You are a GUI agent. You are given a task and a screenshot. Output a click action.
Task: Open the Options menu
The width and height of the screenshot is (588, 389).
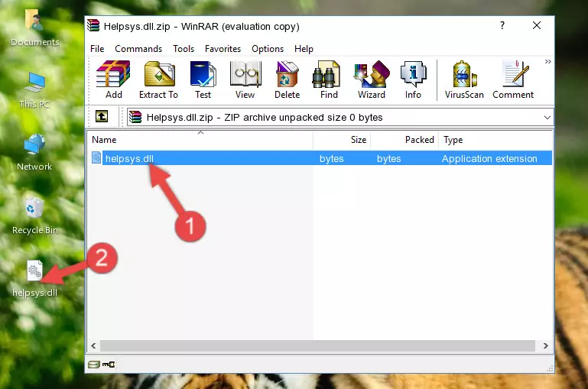click(x=268, y=49)
